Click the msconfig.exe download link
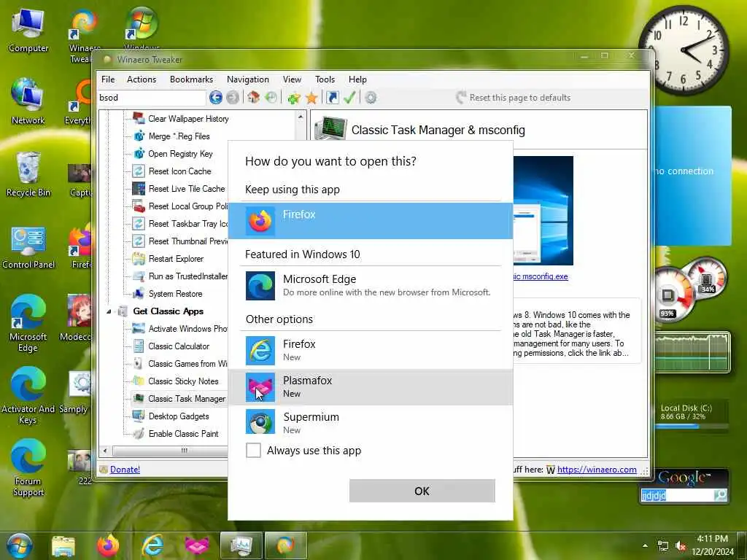The width and height of the screenshot is (747, 560). [541, 276]
